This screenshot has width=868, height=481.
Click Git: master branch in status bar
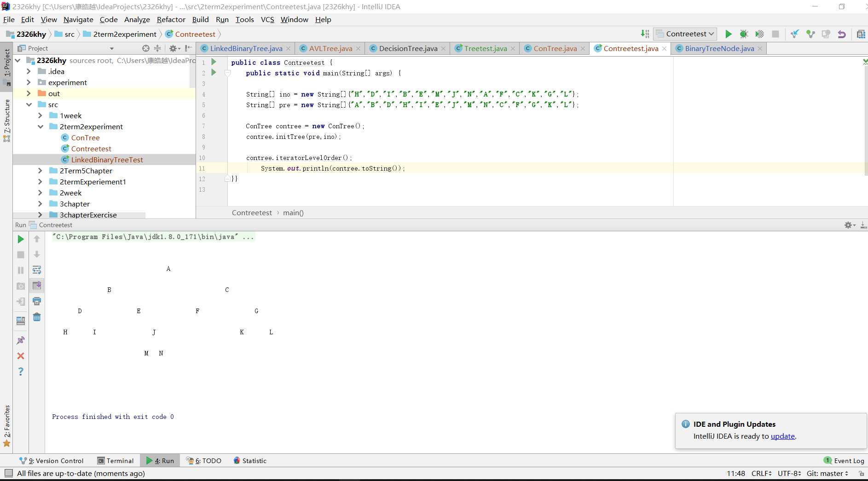[x=827, y=473]
